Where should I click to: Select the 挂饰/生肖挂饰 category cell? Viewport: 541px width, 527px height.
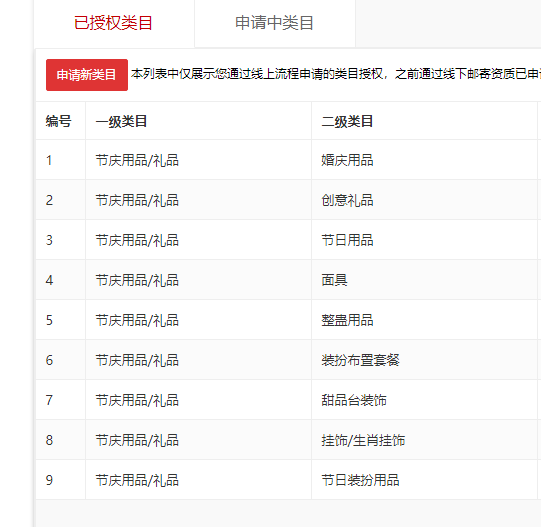coord(363,440)
